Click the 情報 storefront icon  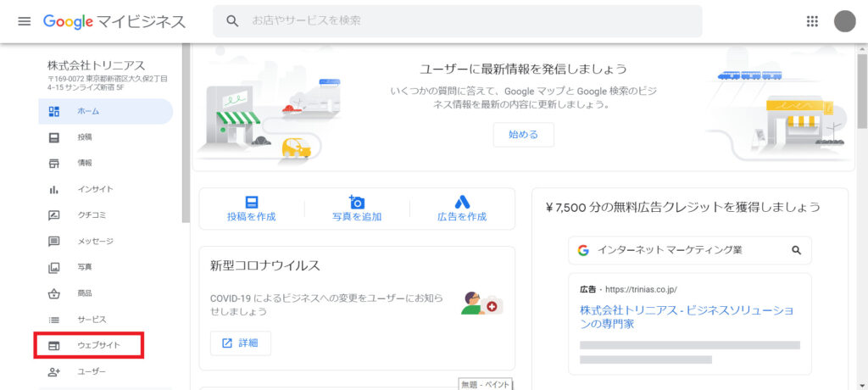53,164
